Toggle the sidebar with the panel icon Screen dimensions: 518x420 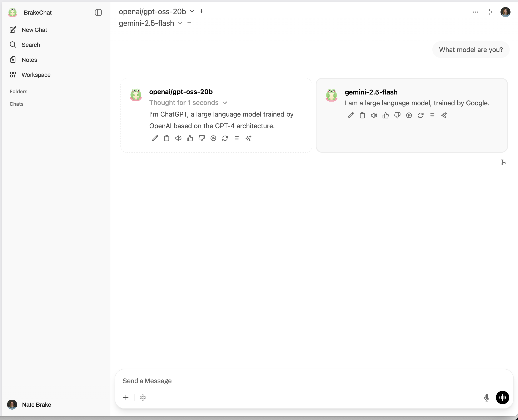point(98,12)
